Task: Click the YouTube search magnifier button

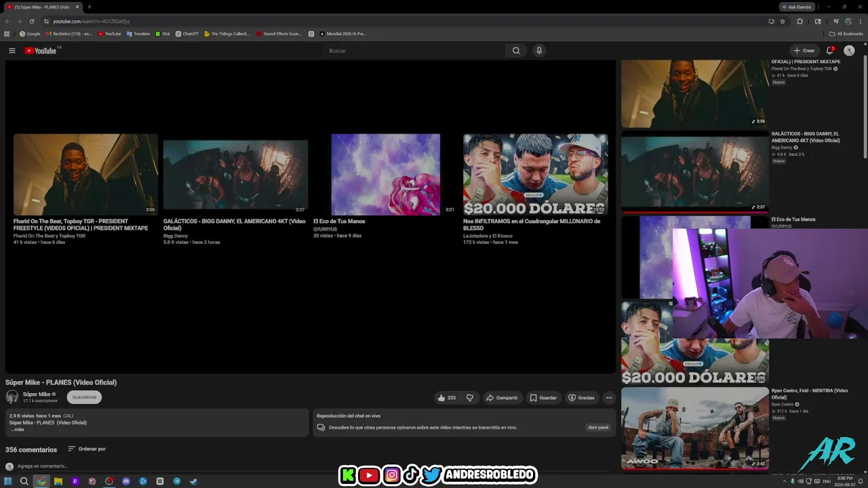Action: coord(516,51)
